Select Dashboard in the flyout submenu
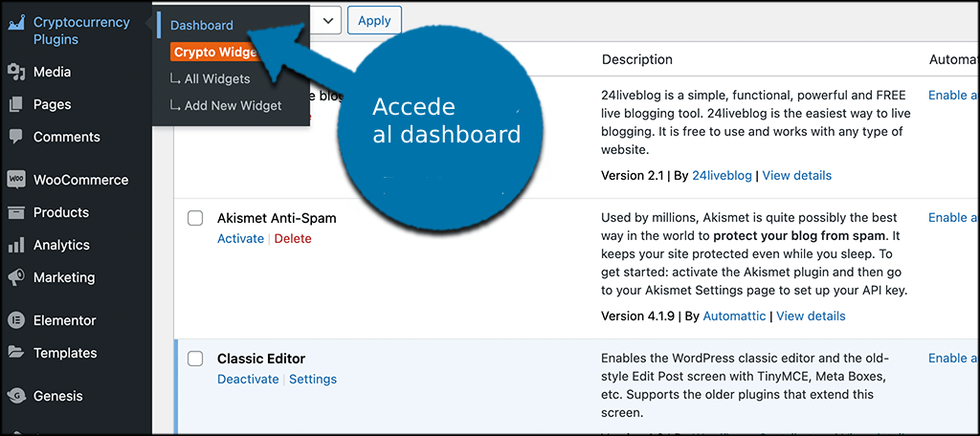980x436 pixels. tap(201, 26)
